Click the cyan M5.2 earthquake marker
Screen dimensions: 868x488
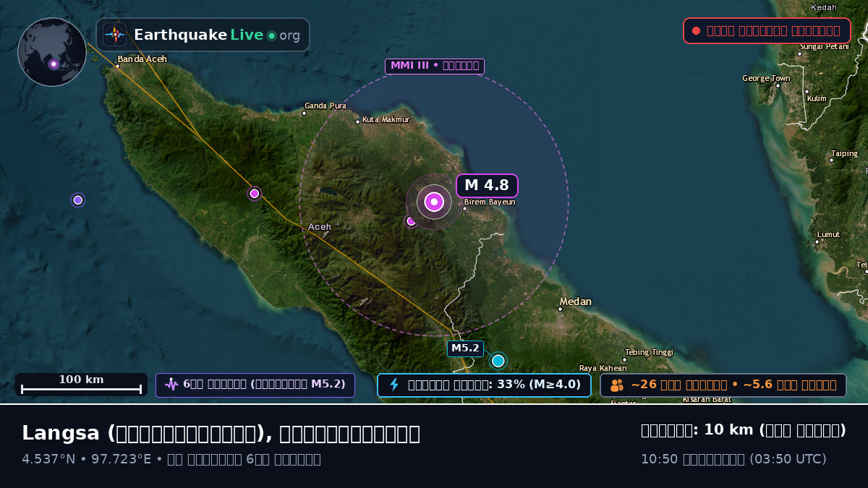[498, 361]
